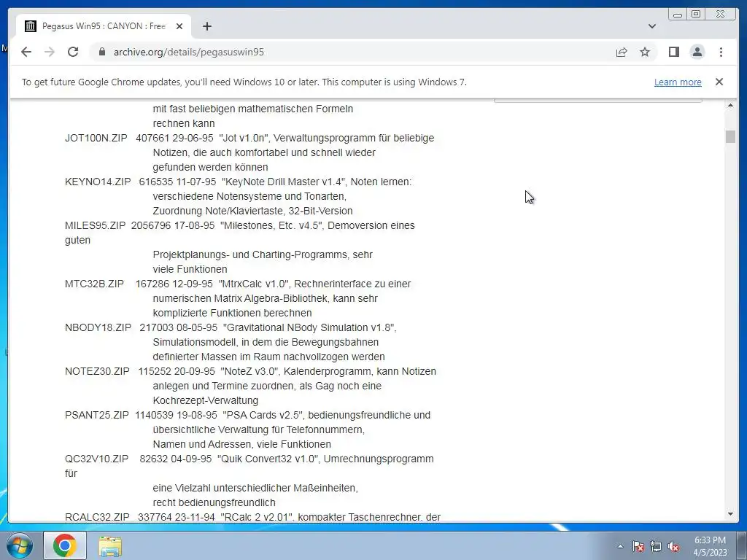
Task: Click RCALC32.ZIP file name
Action: coord(97,517)
